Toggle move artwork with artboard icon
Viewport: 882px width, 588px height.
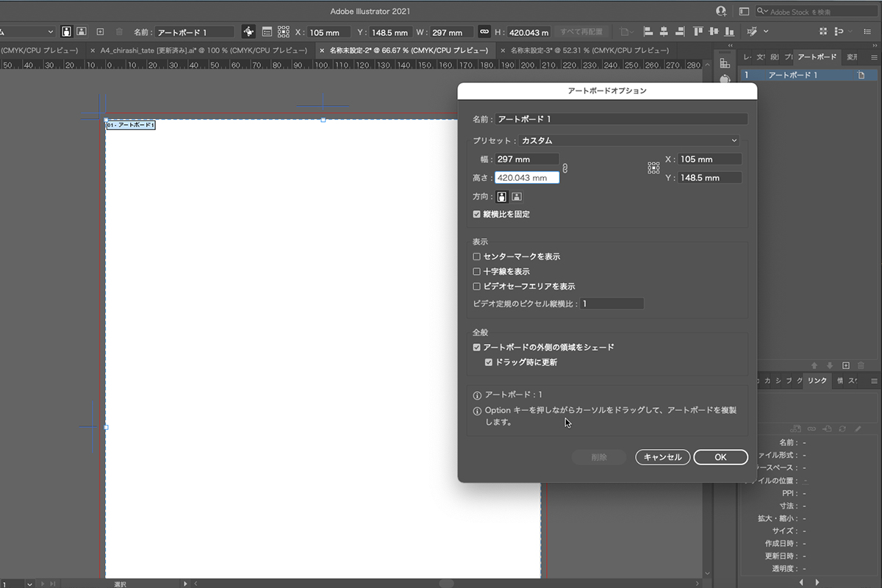pos(248,32)
